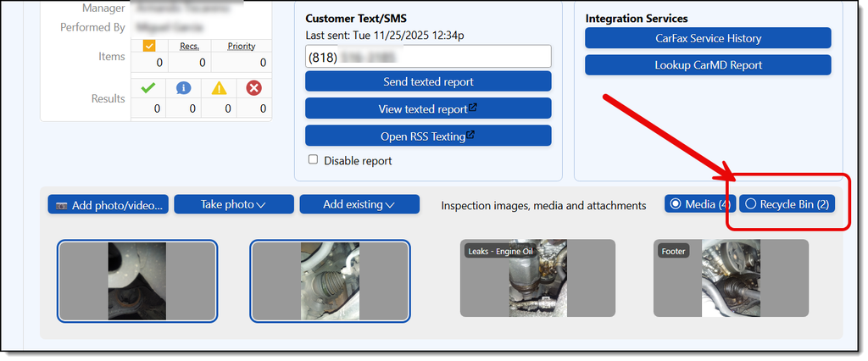
Task: Click the Priority column header
Action: tap(242, 46)
